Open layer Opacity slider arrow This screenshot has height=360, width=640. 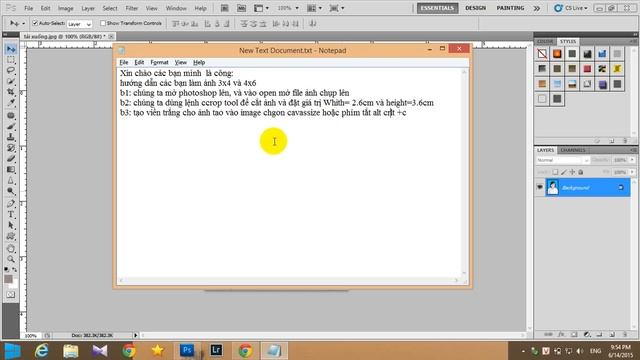point(632,160)
